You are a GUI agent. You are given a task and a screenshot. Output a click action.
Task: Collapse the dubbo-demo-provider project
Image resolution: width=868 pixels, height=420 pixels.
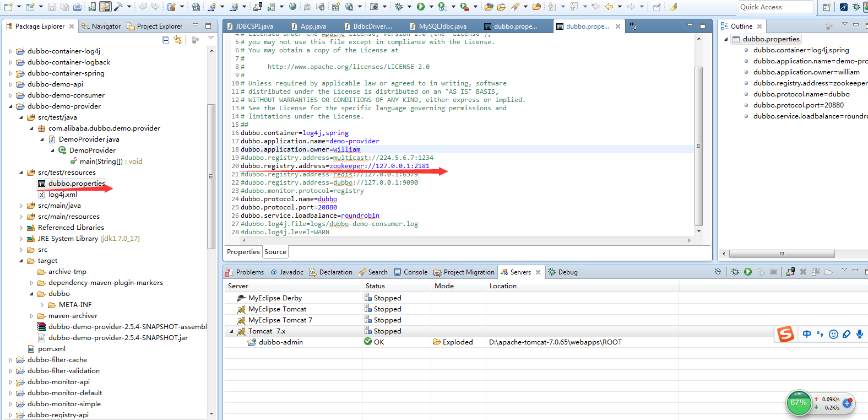click(10, 106)
